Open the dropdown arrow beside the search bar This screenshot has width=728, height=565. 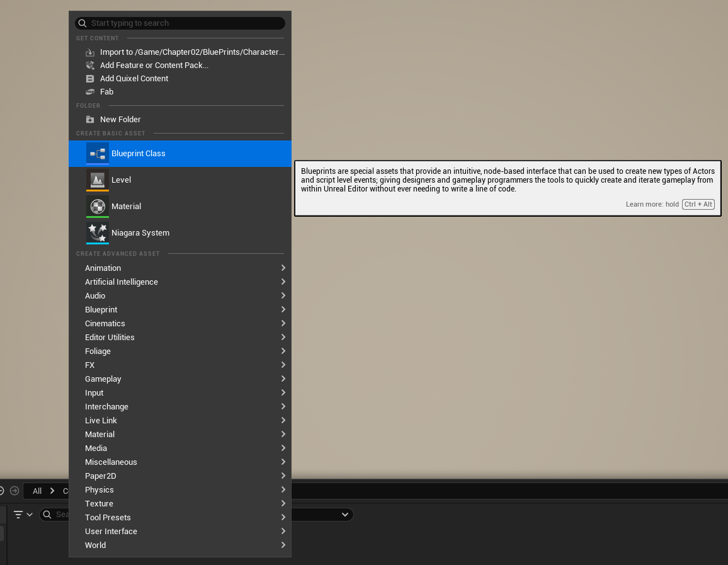[x=345, y=515]
